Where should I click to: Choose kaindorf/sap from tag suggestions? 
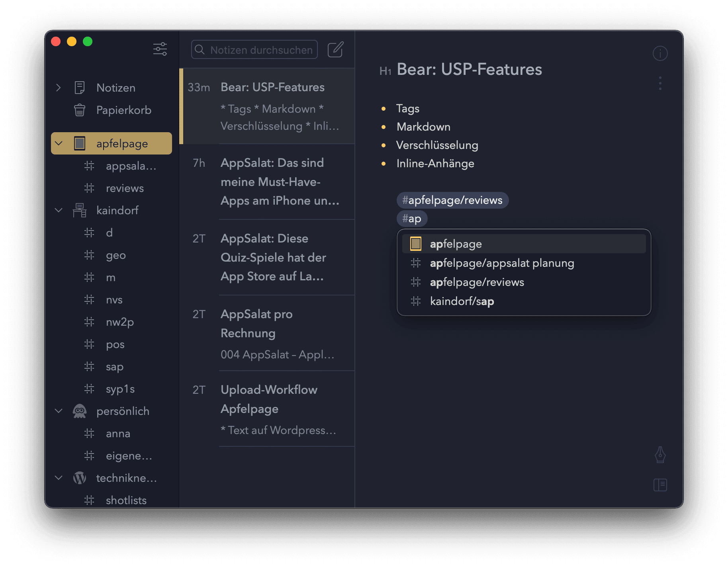(x=524, y=301)
